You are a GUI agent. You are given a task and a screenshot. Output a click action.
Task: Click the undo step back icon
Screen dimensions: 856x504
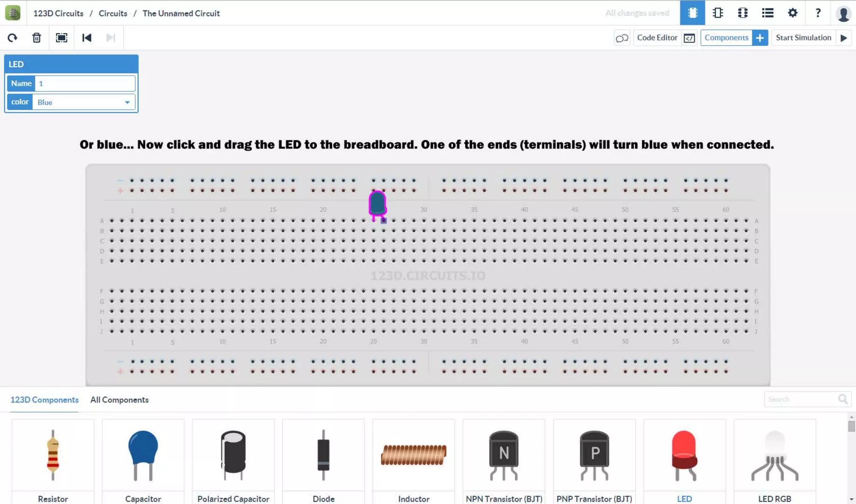(87, 38)
